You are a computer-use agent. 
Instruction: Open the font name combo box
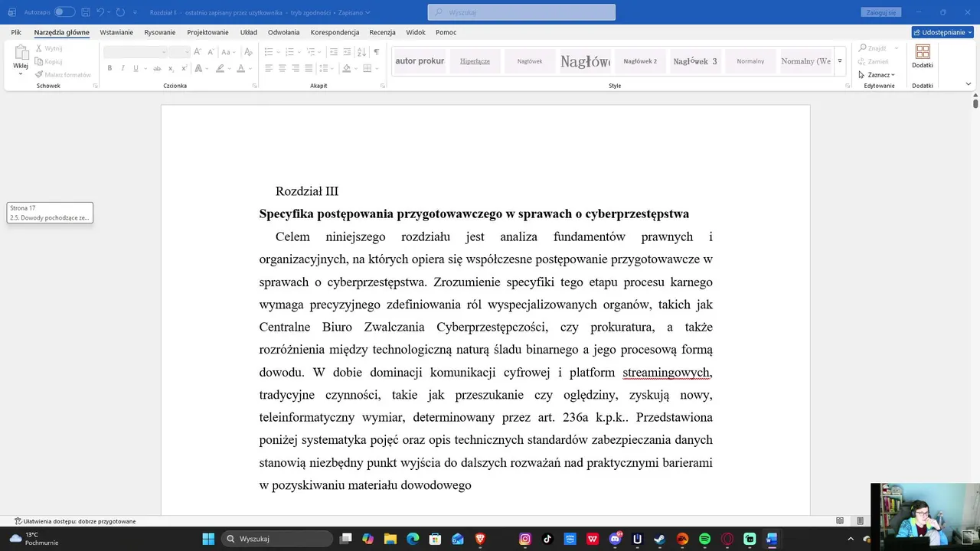pyautogui.click(x=136, y=52)
